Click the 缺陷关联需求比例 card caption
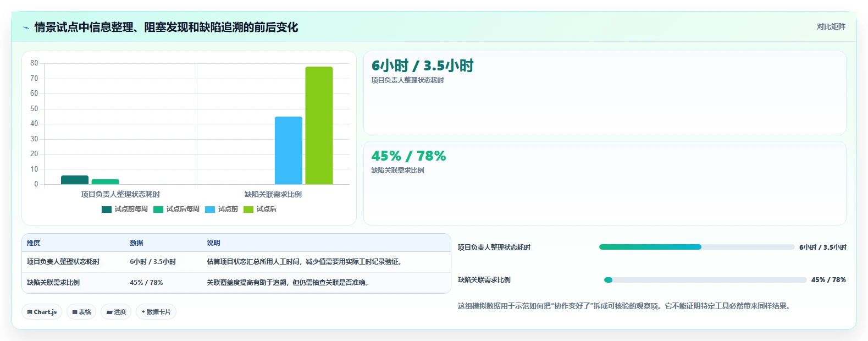This screenshot has width=868, height=341. pyautogui.click(x=397, y=170)
